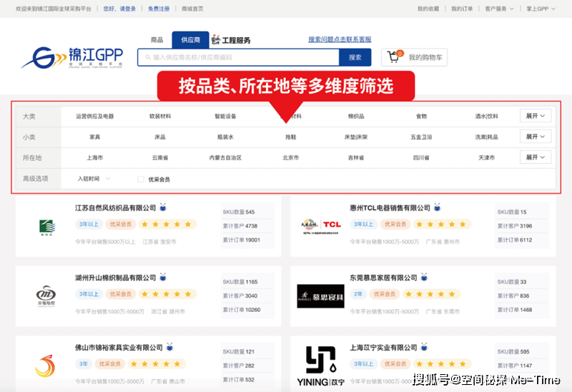Click the 免费注册 link

(x=159, y=9)
